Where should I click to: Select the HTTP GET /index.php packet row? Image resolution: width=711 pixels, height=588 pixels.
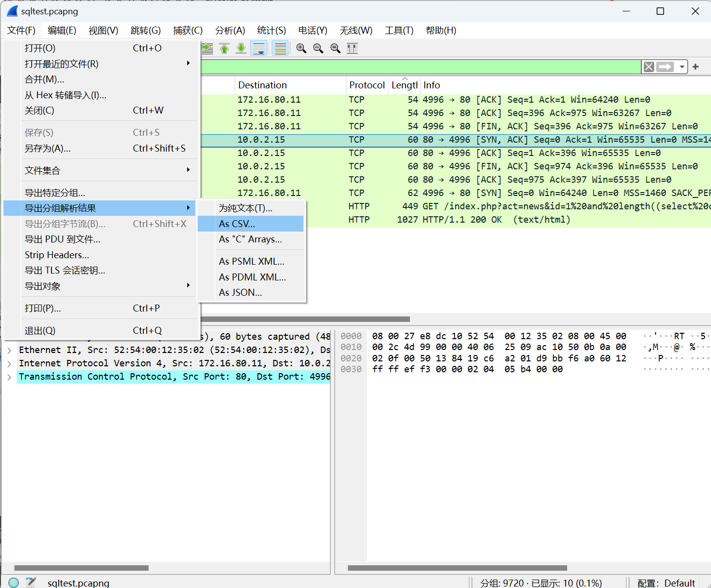click(x=456, y=206)
